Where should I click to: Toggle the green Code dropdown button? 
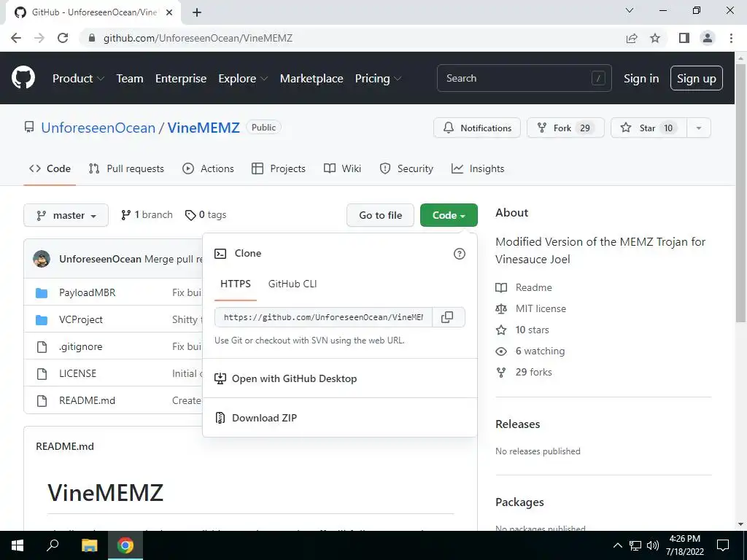pos(449,215)
